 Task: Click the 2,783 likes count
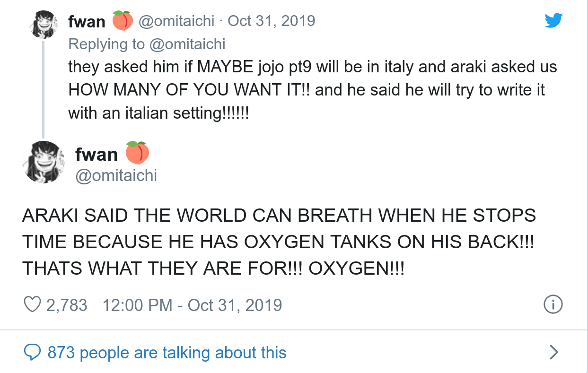click(67, 305)
